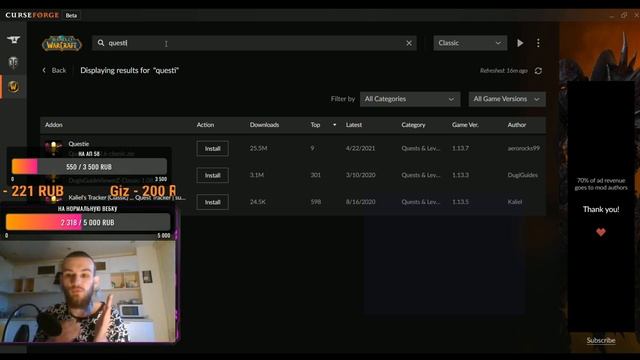Toggle the sort arrow next to Top
Screen dimensions: 640x360
tap(334, 125)
